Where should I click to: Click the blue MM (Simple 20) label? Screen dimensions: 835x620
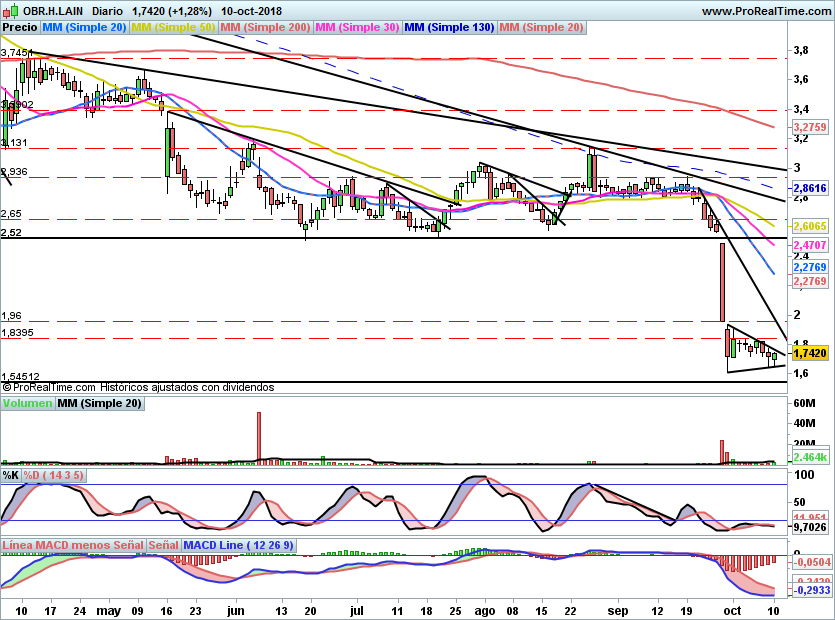(x=84, y=28)
